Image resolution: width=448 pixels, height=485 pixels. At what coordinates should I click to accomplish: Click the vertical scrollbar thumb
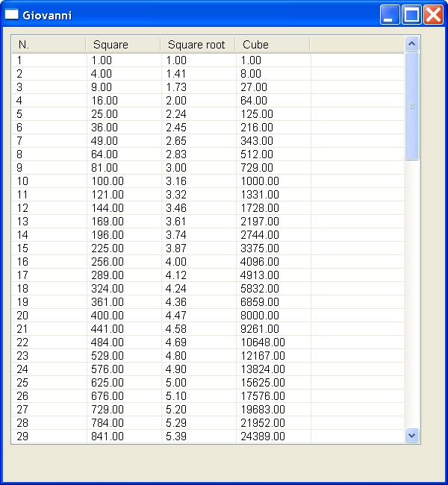(411, 106)
